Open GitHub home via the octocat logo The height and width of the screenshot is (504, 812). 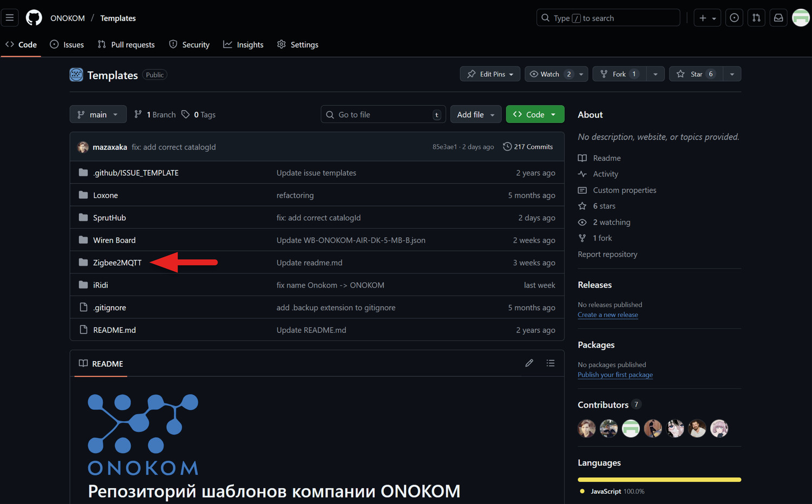coord(34,17)
